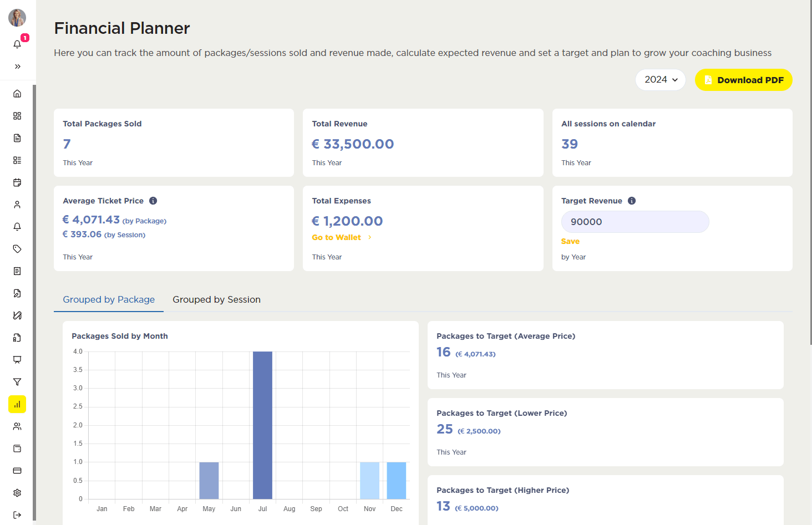The image size is (812, 525).
Task: Select the Contacts person icon in sidebar
Action: point(17,205)
